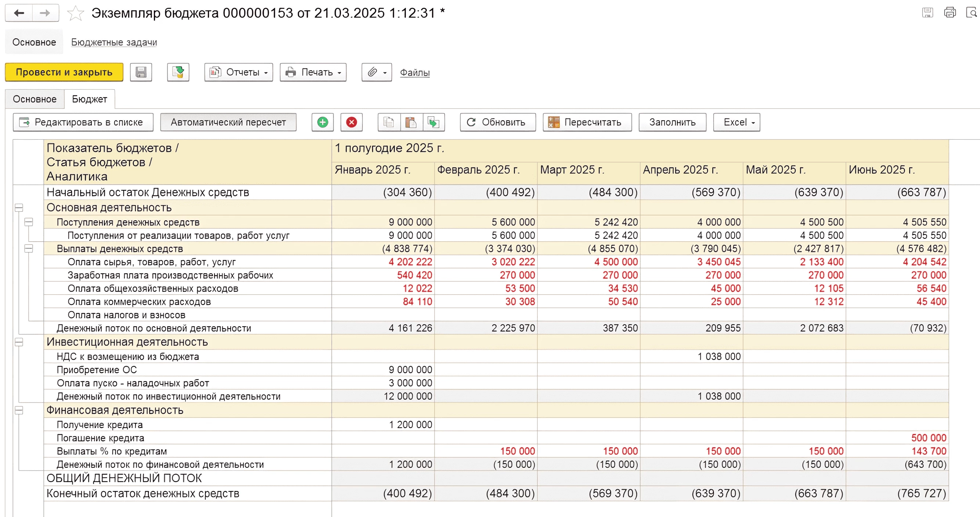Delete row with red cross icon

click(x=351, y=122)
